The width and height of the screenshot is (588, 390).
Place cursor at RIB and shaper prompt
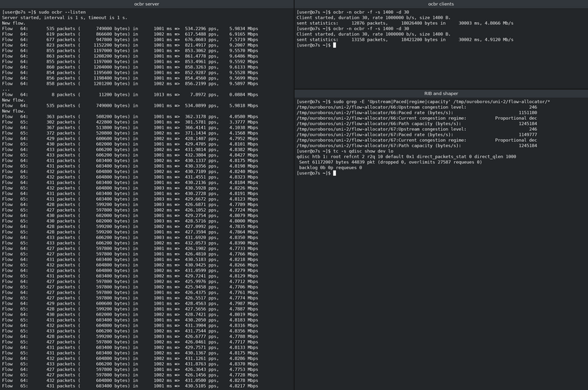click(x=334, y=173)
